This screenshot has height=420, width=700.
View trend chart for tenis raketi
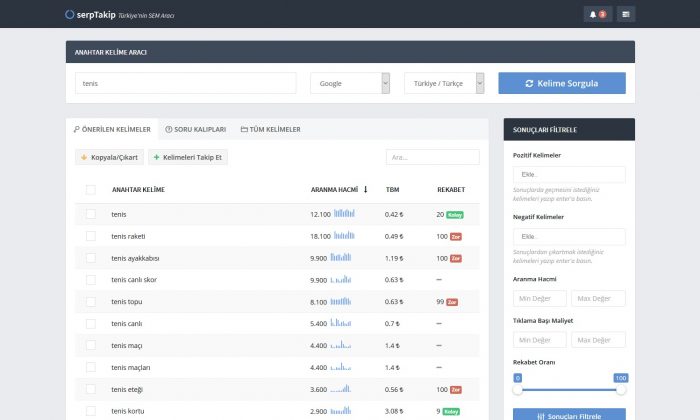tap(344, 235)
